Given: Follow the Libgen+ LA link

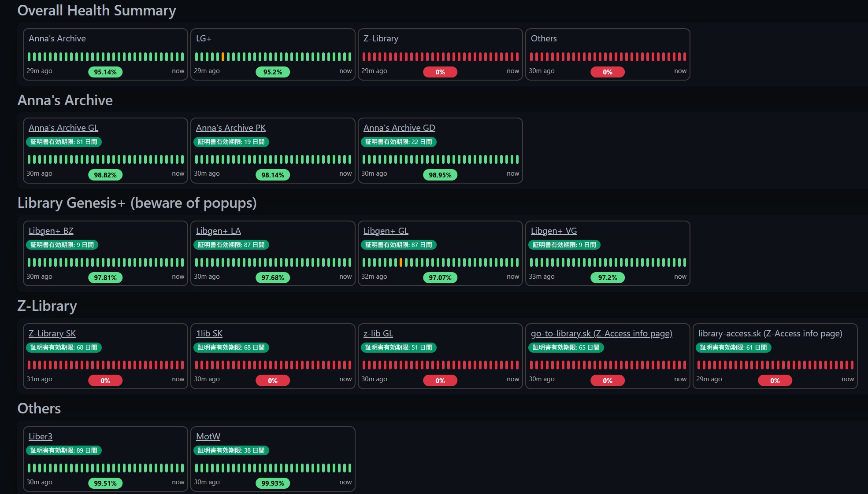Looking at the screenshot, I should coord(219,231).
